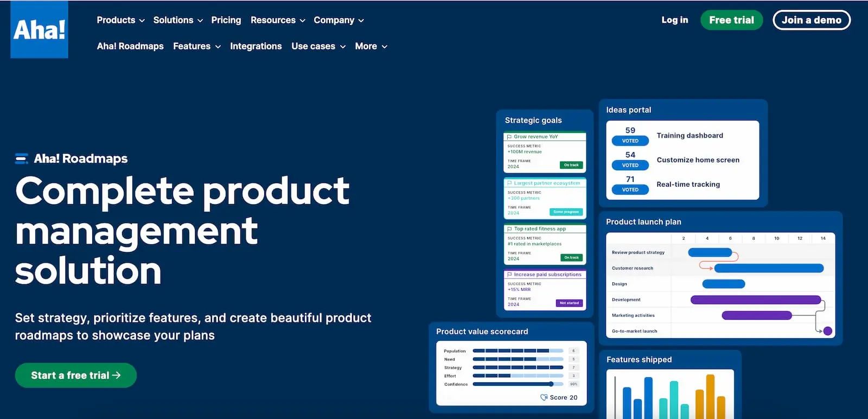The image size is (868, 419).
Task: Click the Marketing activities Gantt bar
Action: [757, 315]
